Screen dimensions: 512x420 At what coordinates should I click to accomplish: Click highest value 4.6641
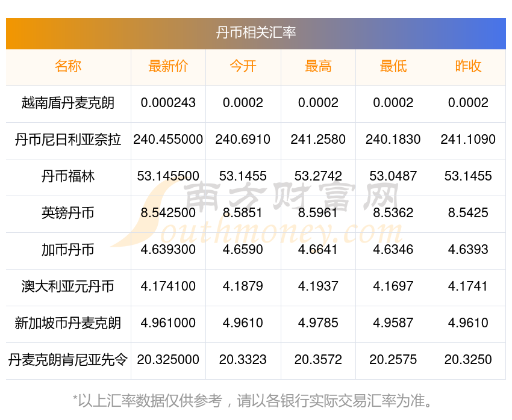318,250
